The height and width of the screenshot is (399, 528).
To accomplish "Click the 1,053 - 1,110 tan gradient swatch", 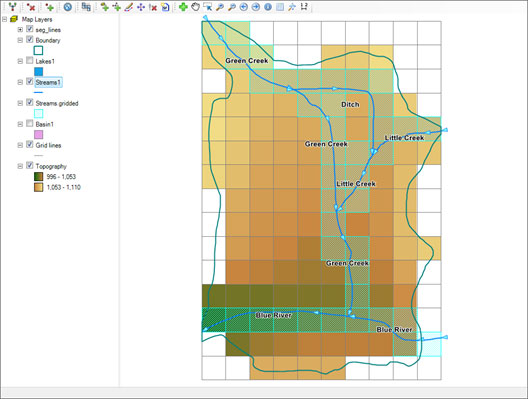I will (38, 187).
